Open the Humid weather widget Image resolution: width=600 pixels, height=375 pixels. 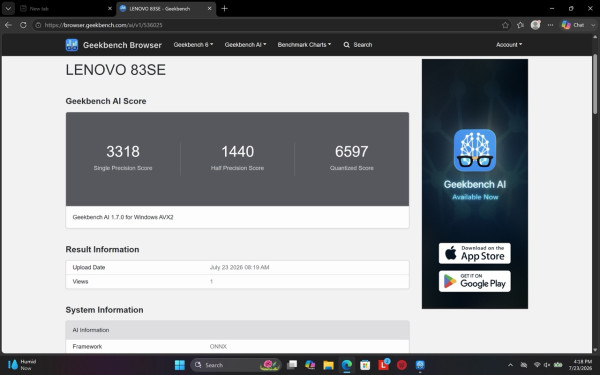pos(22,365)
